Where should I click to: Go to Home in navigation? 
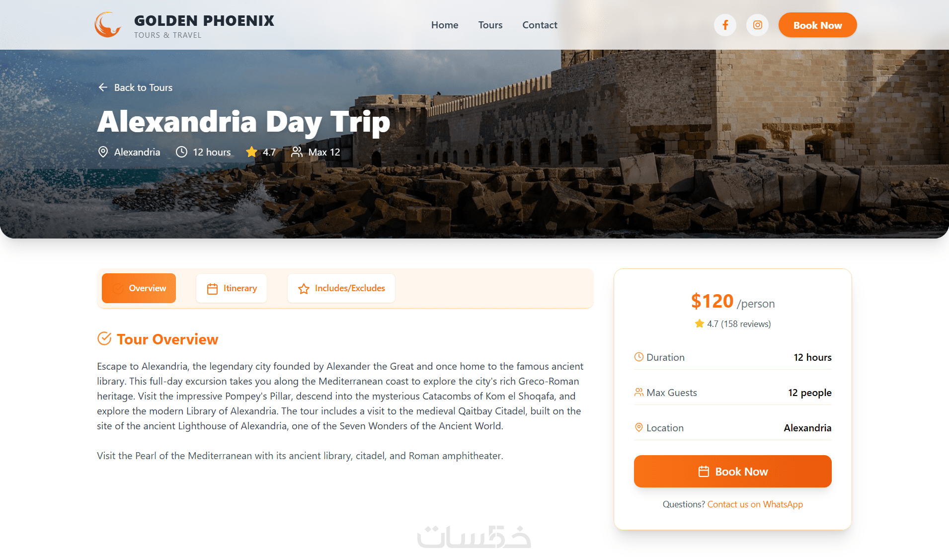coord(445,25)
